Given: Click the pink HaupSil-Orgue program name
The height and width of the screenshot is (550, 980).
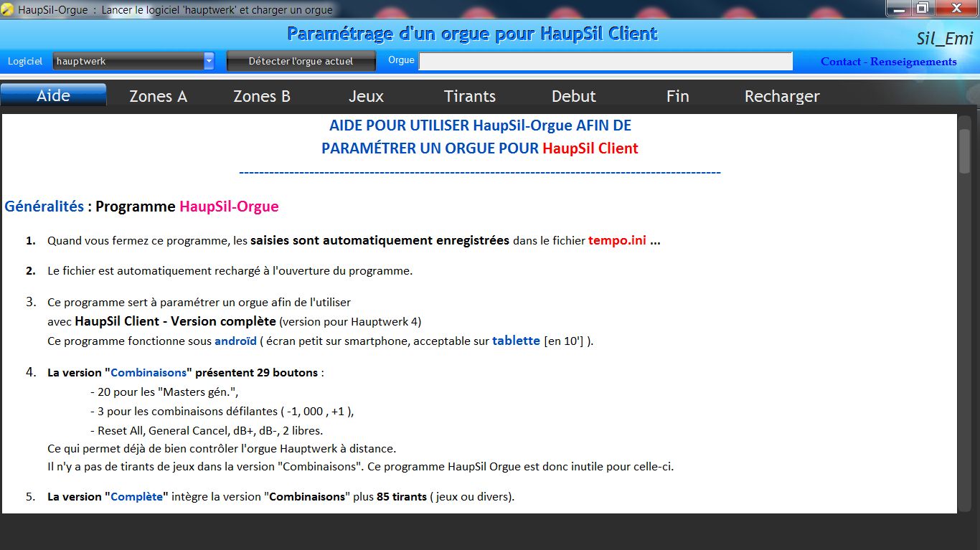Looking at the screenshot, I should coord(229,207).
